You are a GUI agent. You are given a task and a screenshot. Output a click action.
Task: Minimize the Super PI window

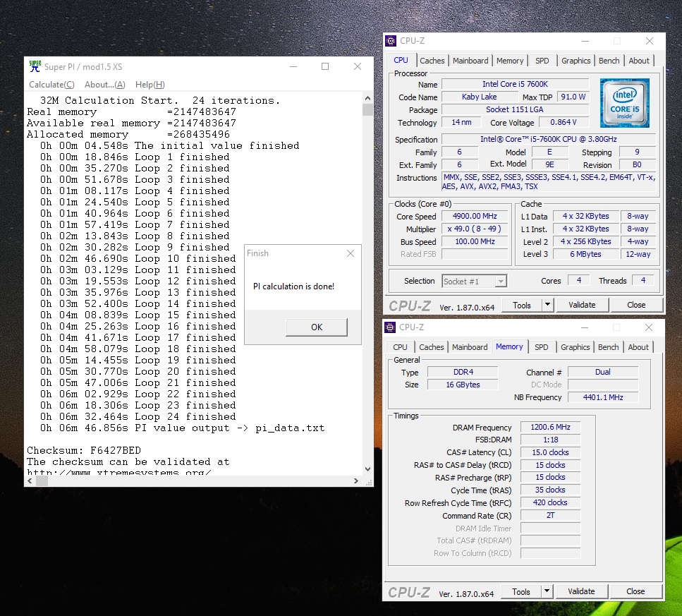(293, 66)
